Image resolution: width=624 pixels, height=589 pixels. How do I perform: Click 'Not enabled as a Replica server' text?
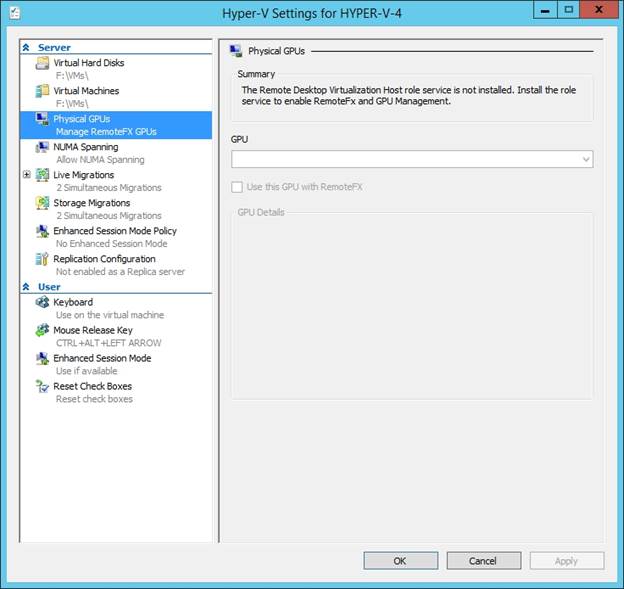(120, 272)
